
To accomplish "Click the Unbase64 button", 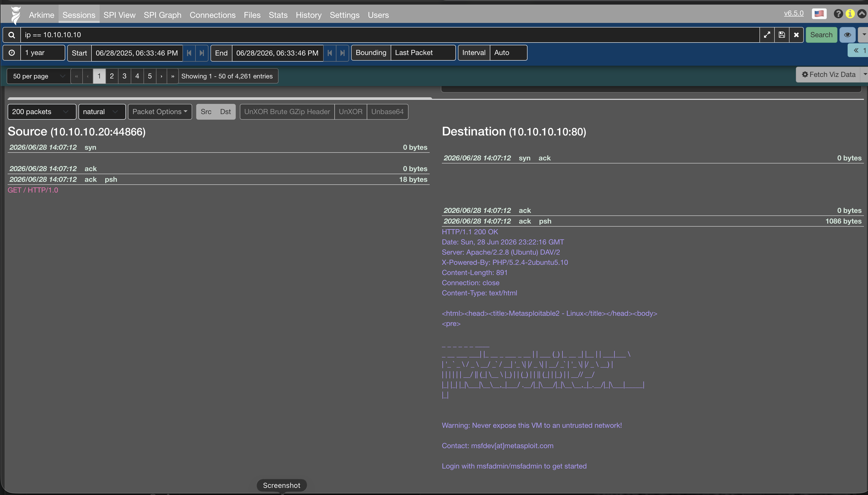I will pos(387,112).
